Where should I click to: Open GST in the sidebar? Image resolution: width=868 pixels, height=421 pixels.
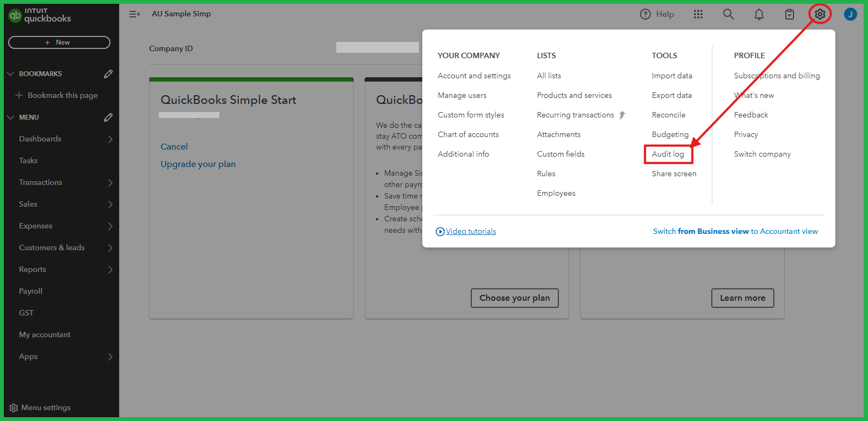(x=26, y=313)
